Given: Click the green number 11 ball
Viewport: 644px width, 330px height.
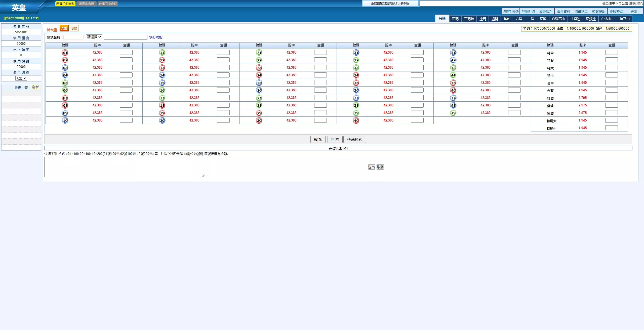Looking at the screenshot, I should click(x=162, y=53).
